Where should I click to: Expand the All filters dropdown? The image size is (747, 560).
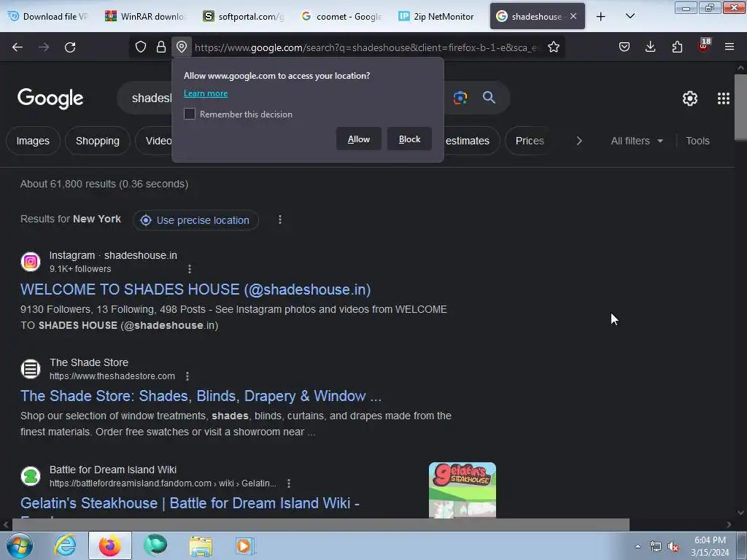point(637,141)
